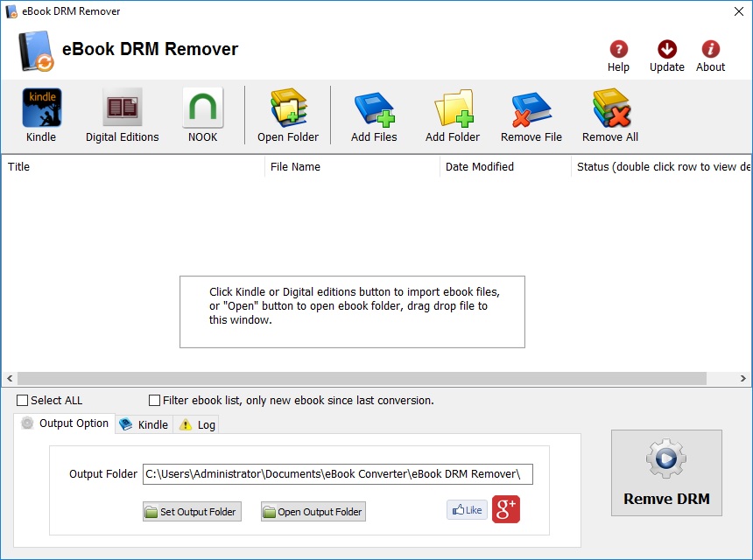Switch to the Kindle settings tab
Image resolution: width=753 pixels, height=560 pixels.
click(144, 424)
